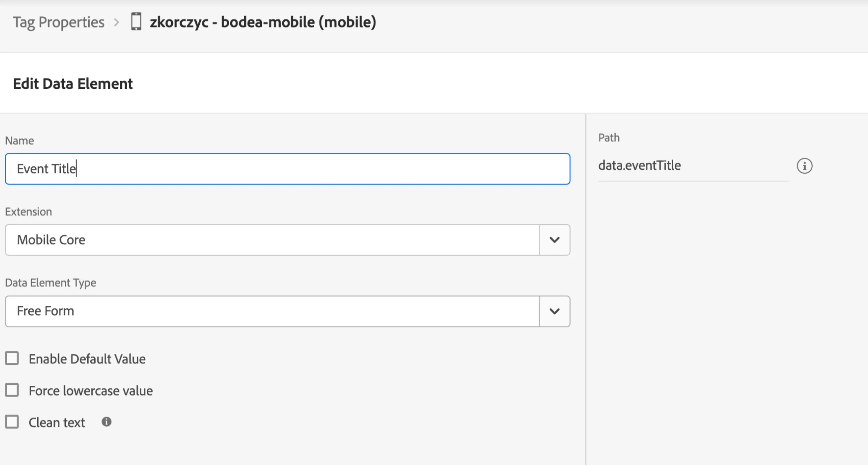Open the Free Form type combo box
The width and height of the screenshot is (868, 465).
tap(287, 311)
